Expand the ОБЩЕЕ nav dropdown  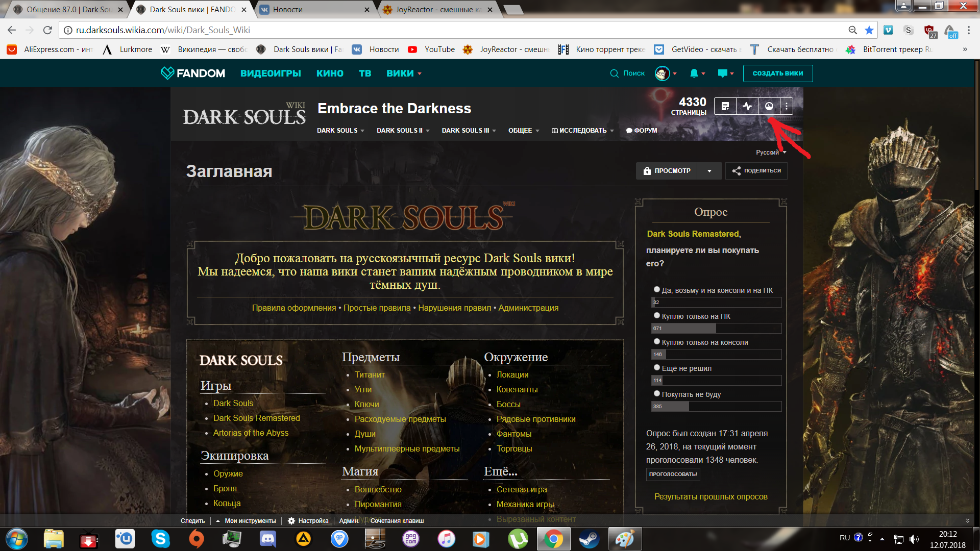(x=524, y=131)
